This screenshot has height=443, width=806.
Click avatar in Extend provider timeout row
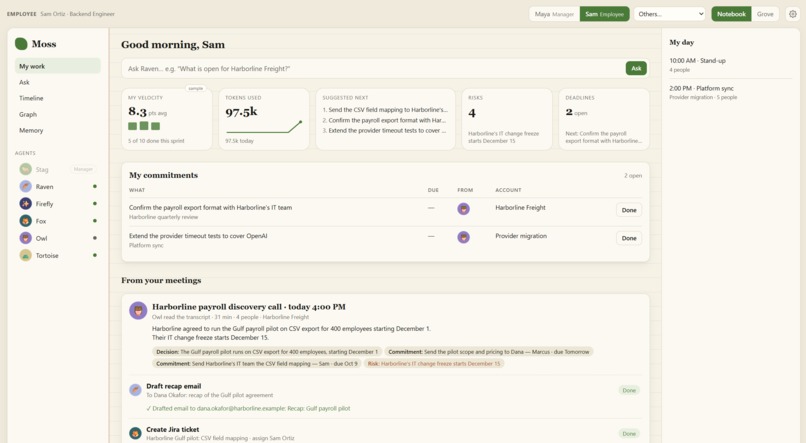tap(464, 237)
